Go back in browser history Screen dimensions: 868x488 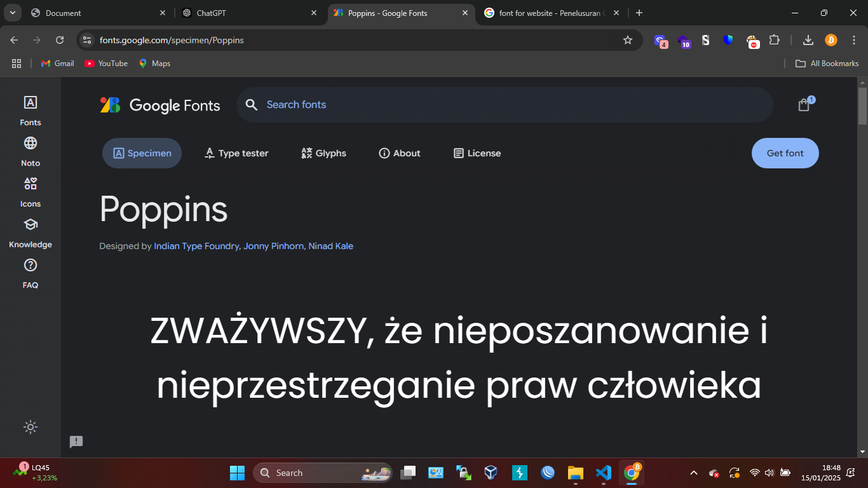click(14, 40)
